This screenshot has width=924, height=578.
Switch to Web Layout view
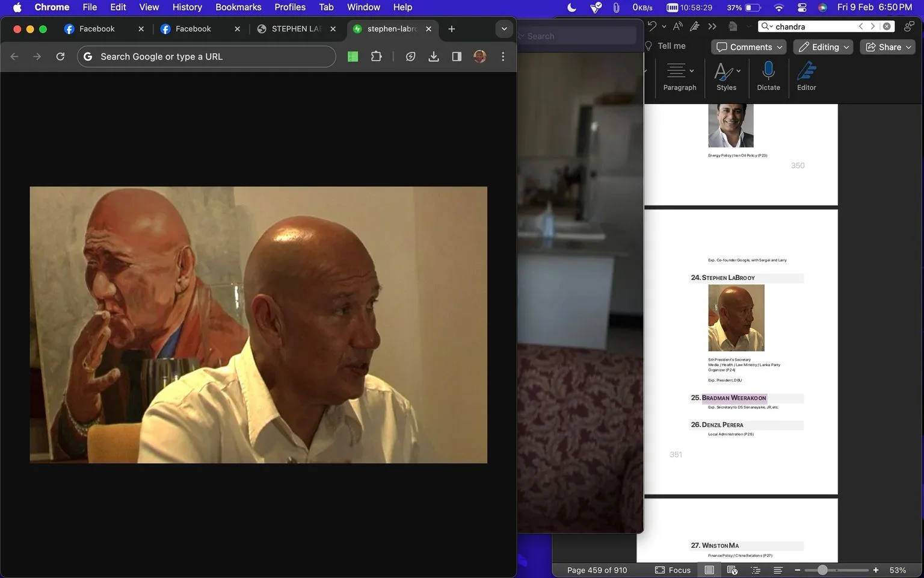[732, 570]
